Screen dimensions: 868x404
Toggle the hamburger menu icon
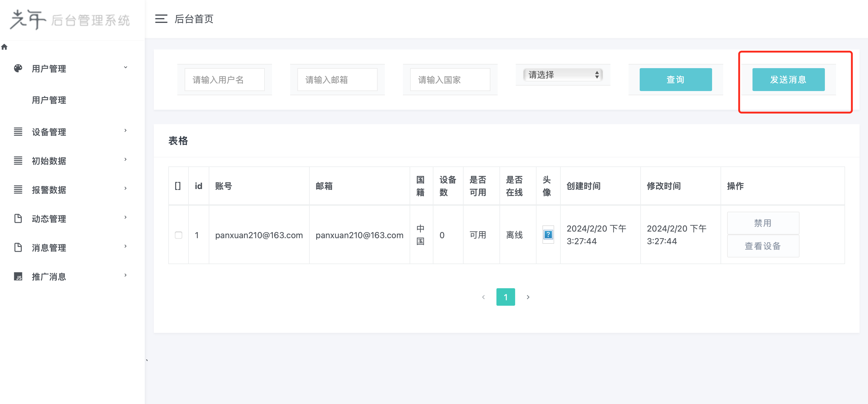tap(161, 19)
